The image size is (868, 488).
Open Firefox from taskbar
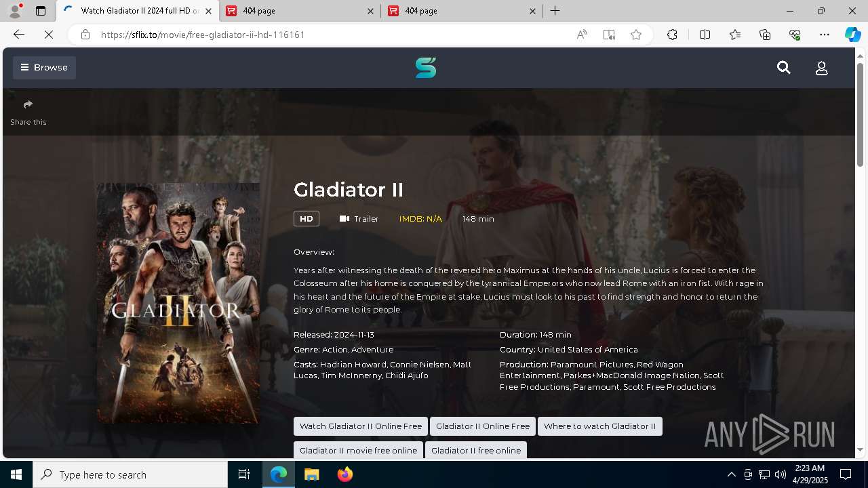click(x=344, y=474)
